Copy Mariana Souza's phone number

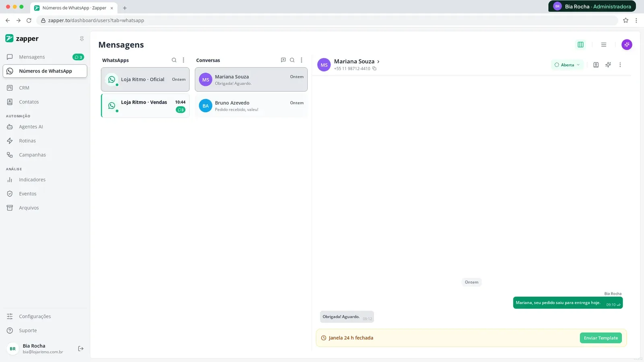374,69
